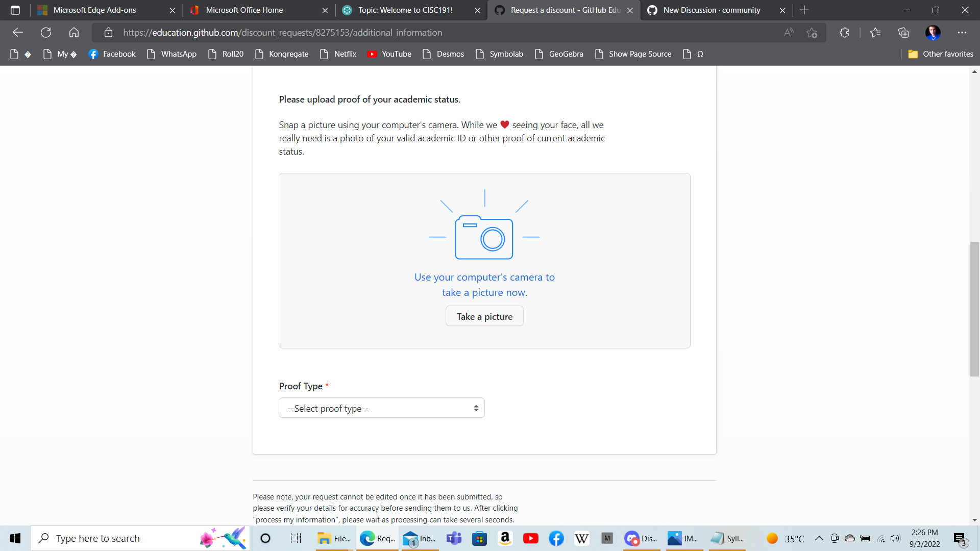The height and width of the screenshot is (551, 980).
Task: Open Microsoft Teams from the taskbar
Action: [454, 538]
